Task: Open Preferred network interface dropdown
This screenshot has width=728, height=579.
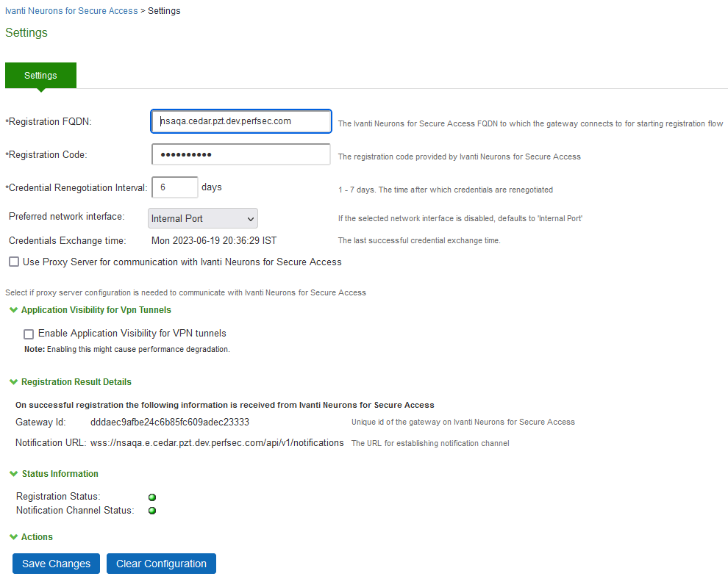Action: pos(202,218)
